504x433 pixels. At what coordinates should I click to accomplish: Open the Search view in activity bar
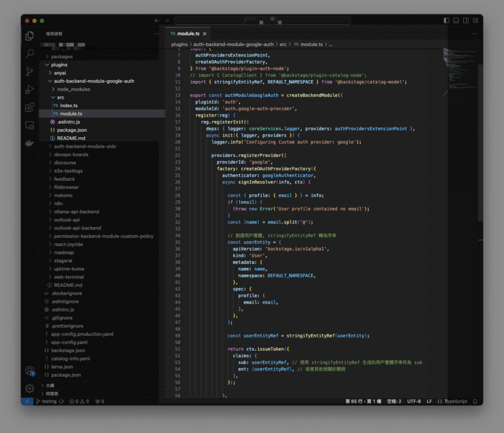[30, 54]
